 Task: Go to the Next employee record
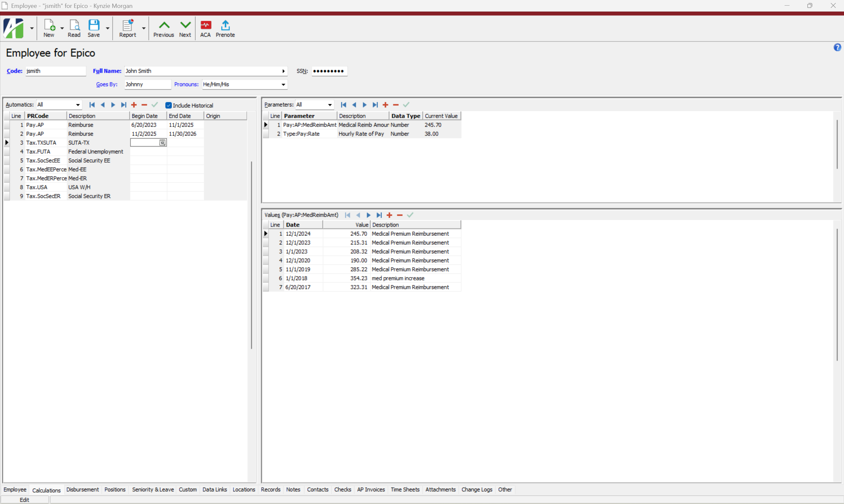tap(185, 28)
